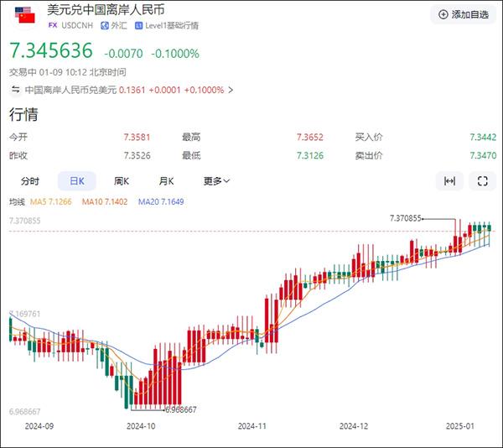Click the plus icon in 添加自选
Image resolution: width=503 pixels, height=448 pixels.
tap(443, 14)
